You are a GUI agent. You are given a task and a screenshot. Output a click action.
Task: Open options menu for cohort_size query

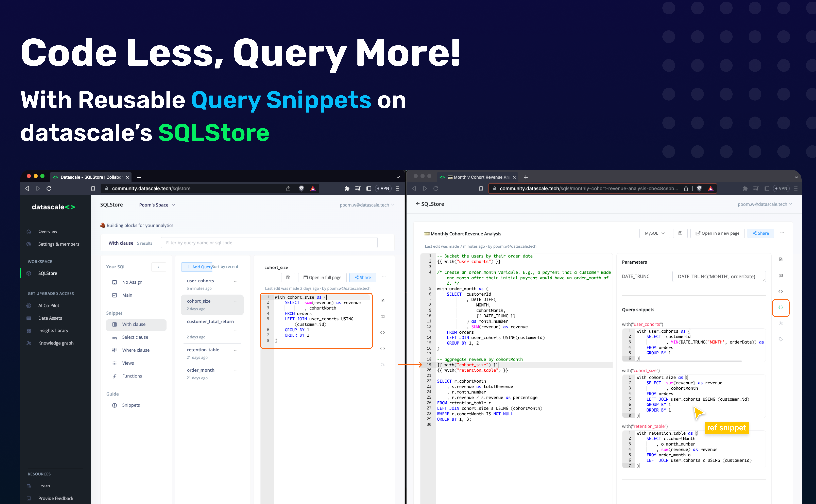236,302
